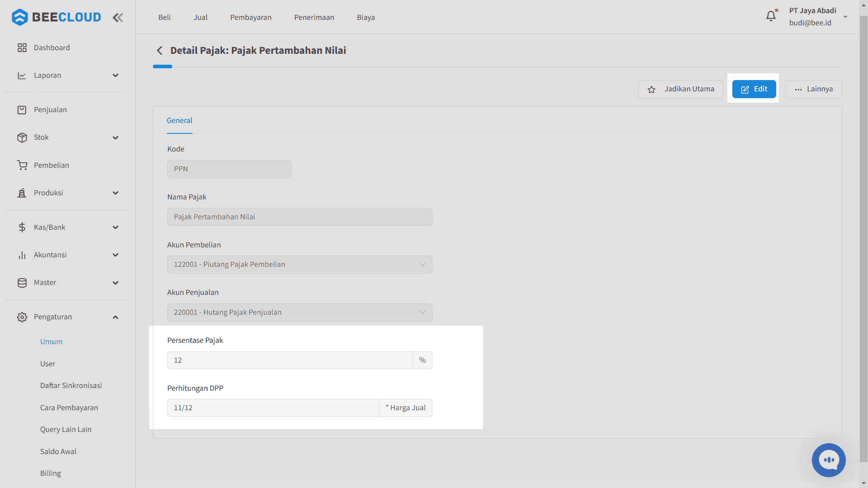Select Daftar Sinkronisasi under Pengaturan

[x=71, y=385]
